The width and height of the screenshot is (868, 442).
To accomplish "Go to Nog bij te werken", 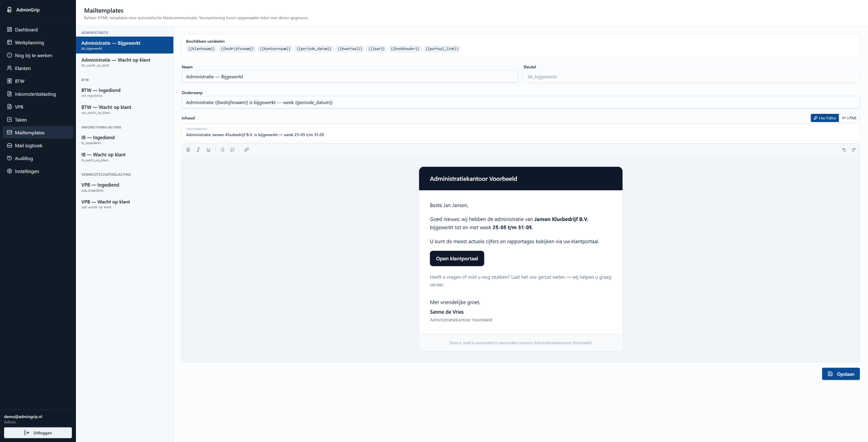I will [38, 55].
